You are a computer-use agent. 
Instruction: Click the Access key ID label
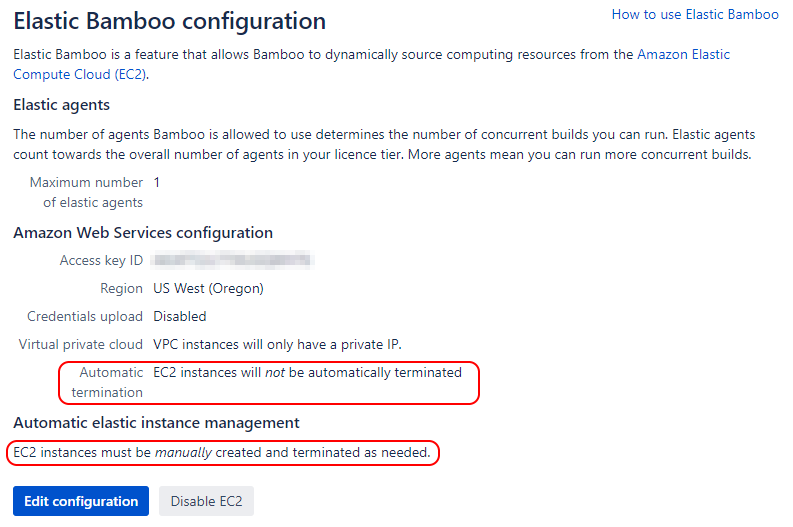pyautogui.click(x=101, y=260)
